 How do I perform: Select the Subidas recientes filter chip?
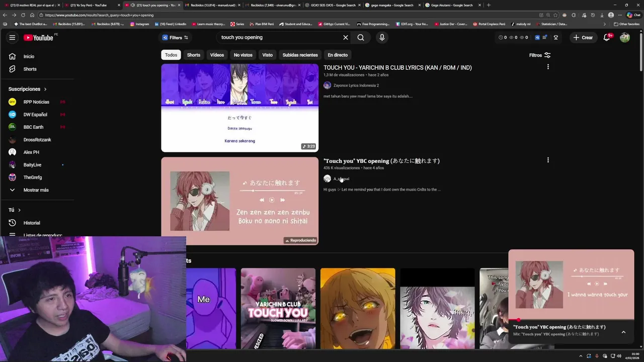(x=300, y=55)
